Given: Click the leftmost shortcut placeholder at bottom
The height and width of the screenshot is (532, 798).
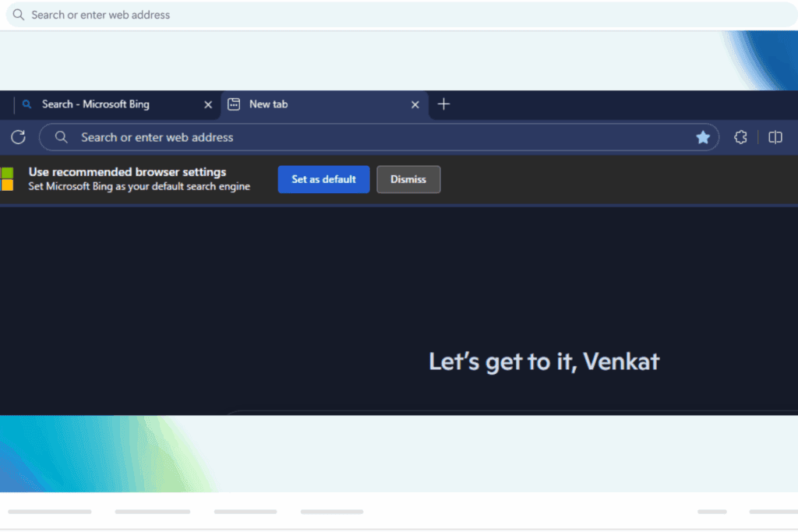Looking at the screenshot, I should [x=49, y=512].
